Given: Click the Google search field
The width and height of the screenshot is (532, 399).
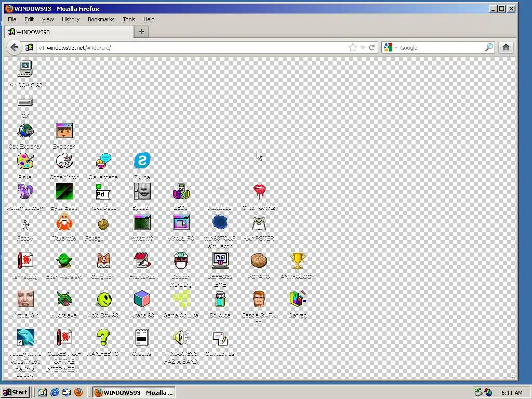Looking at the screenshot, I should click(x=441, y=48).
